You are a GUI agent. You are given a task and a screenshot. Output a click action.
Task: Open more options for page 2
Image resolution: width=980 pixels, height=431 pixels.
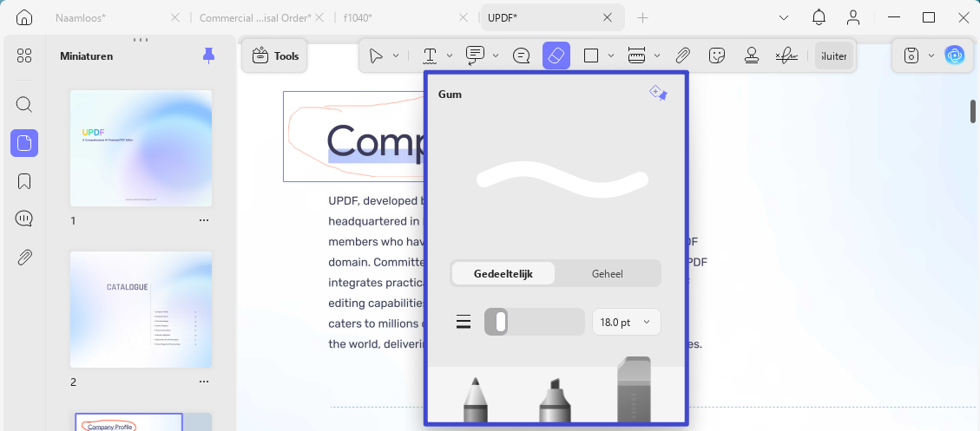point(204,382)
